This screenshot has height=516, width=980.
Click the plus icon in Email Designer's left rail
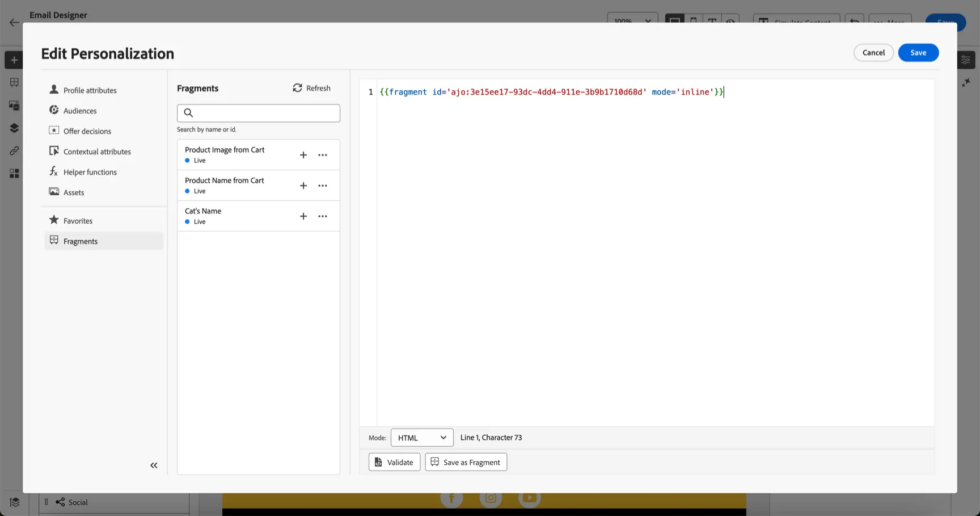point(14,60)
